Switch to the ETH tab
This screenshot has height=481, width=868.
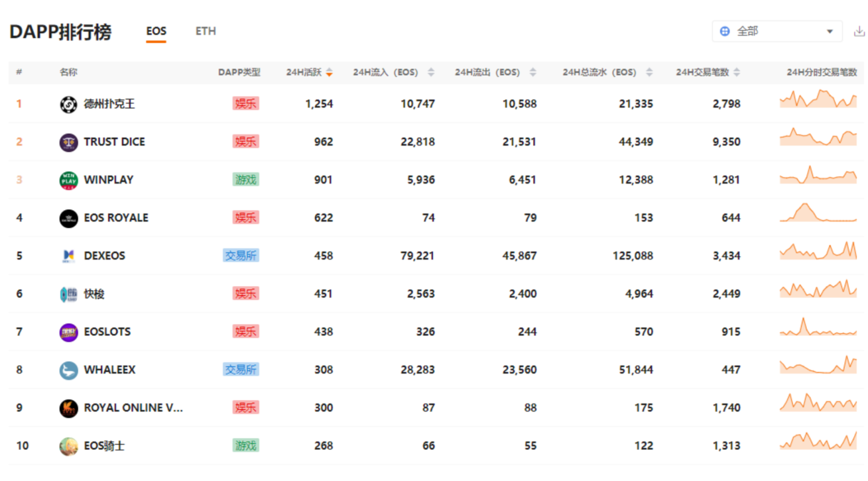click(206, 31)
